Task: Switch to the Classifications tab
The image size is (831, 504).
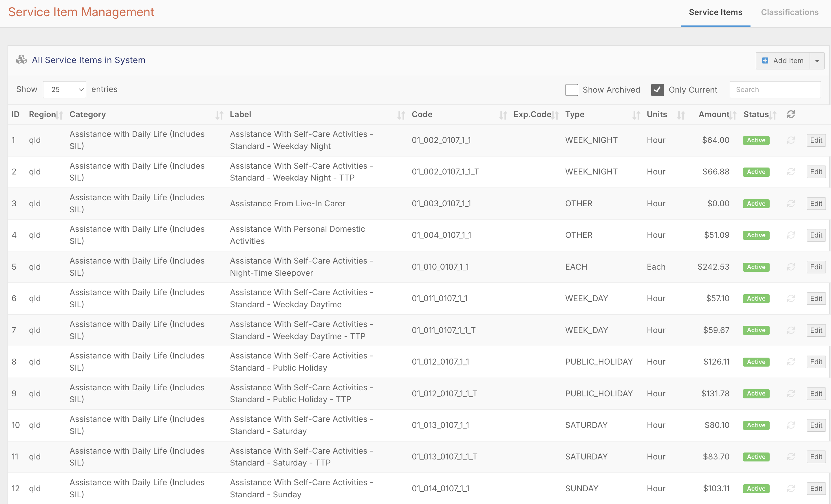Action: [x=790, y=12]
